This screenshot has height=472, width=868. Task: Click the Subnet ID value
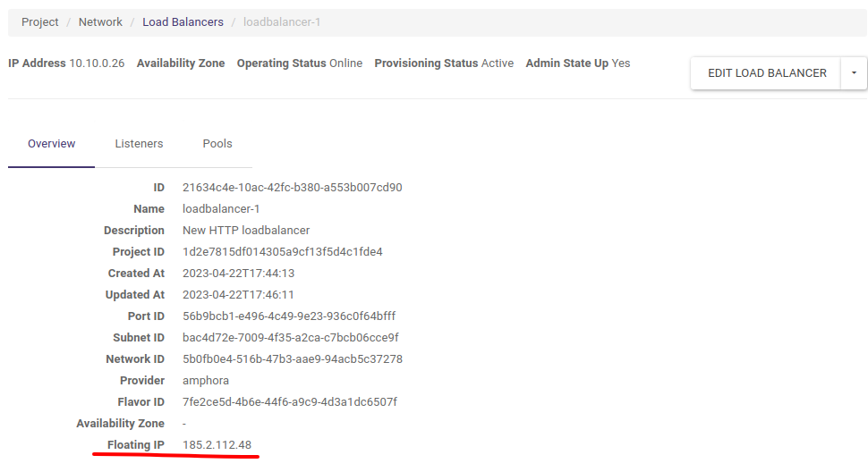coord(290,338)
